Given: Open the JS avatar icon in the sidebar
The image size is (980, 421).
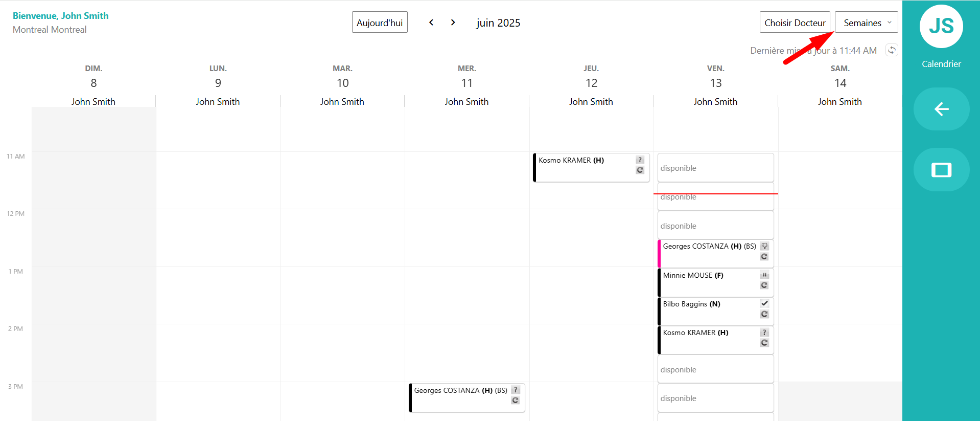Looking at the screenshot, I should coord(941,27).
